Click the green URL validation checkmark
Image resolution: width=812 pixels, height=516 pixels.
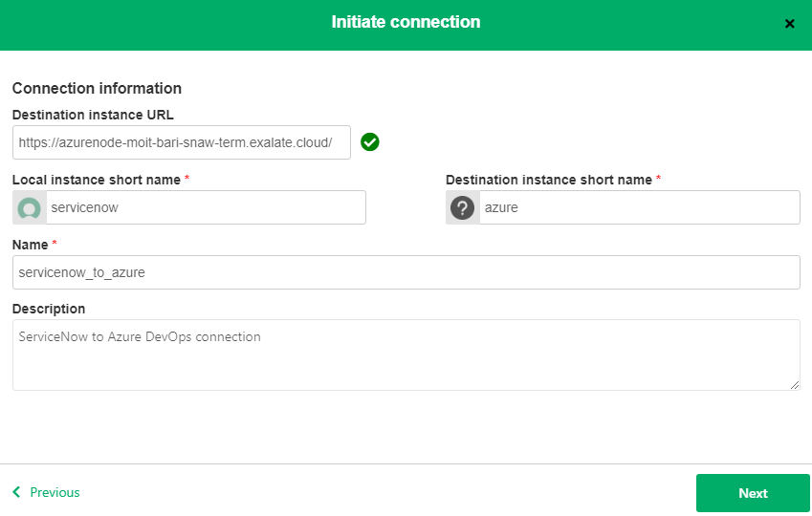pos(370,142)
